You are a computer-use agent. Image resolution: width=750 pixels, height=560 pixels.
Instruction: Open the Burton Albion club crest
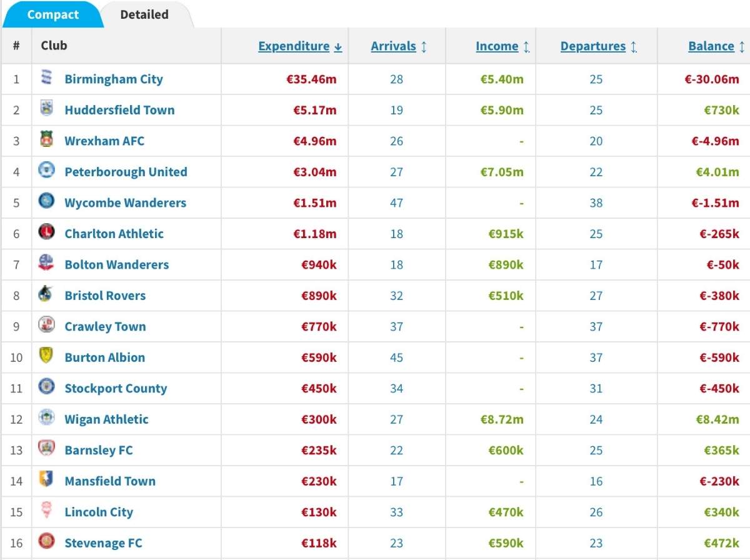46,357
